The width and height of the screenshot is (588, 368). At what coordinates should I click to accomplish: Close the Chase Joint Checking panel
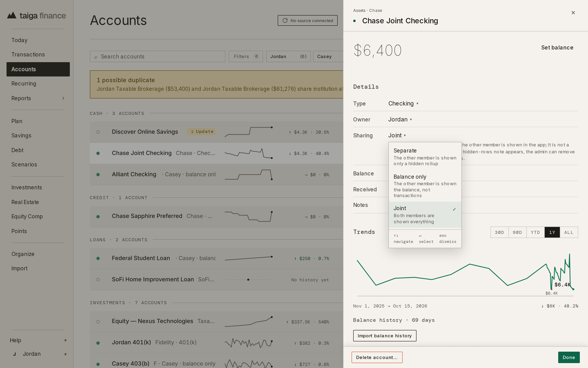(x=573, y=13)
